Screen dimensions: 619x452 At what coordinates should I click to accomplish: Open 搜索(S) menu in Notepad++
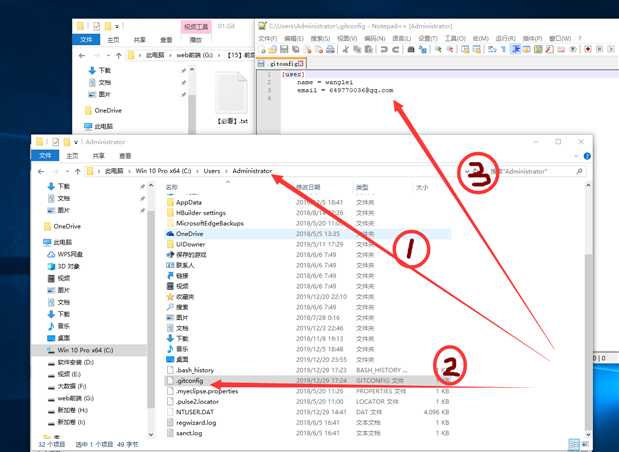320,39
